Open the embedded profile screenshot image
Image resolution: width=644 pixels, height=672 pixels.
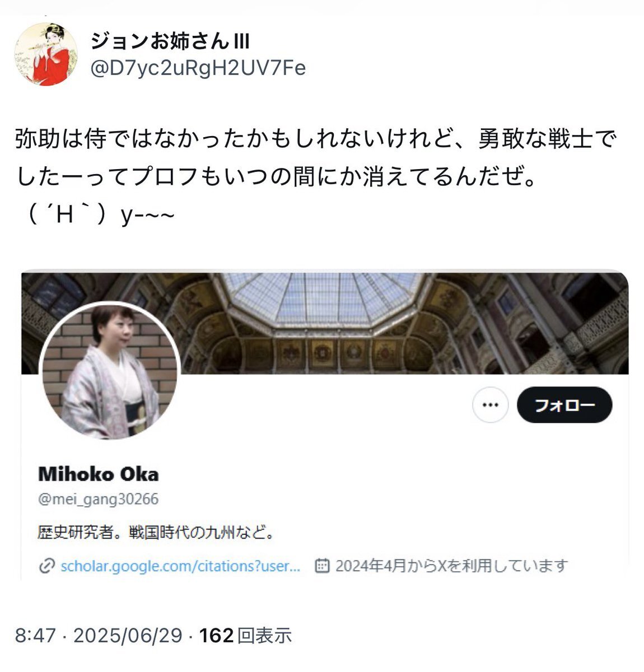click(325, 426)
